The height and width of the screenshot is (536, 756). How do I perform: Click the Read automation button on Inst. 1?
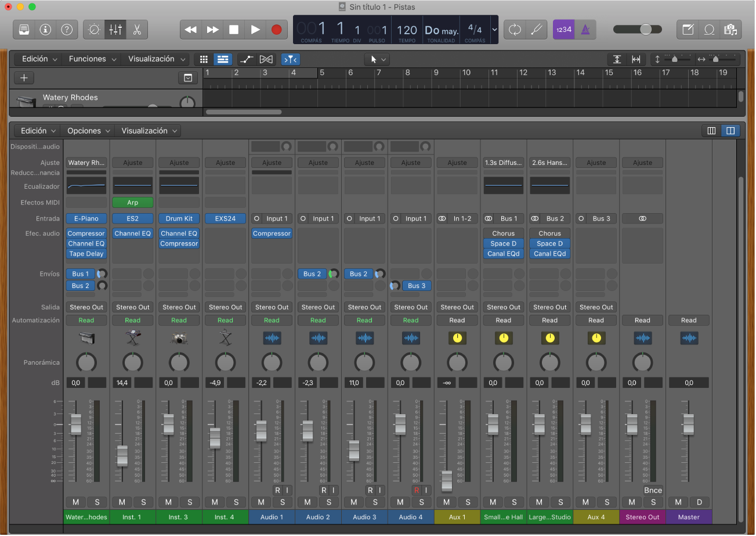pos(132,320)
